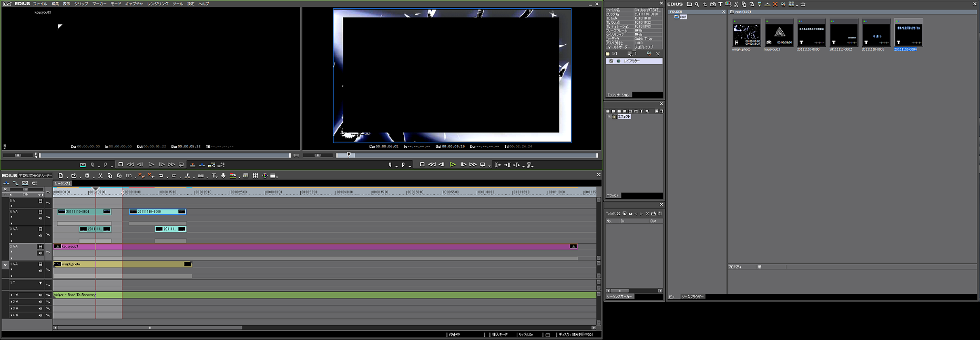980x340 pixels.
Task: Click Set Out point in the recorder monitor
Action: [x=403, y=165]
